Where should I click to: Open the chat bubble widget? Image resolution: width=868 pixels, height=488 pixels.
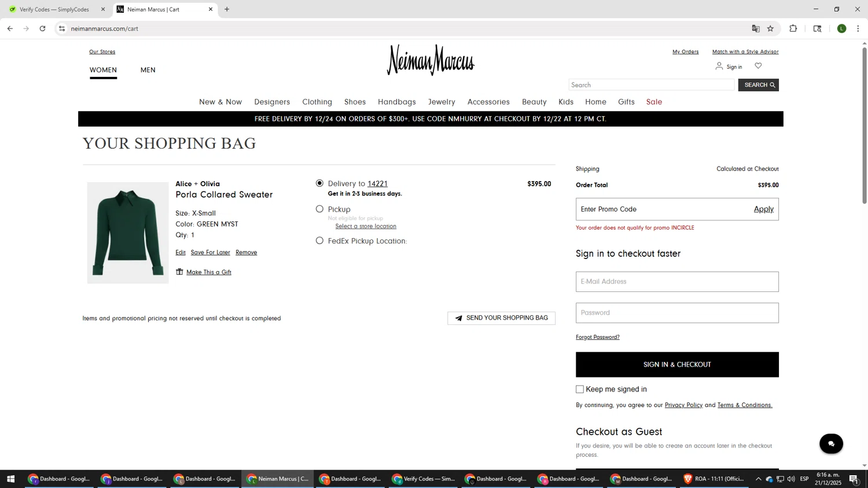(x=831, y=443)
